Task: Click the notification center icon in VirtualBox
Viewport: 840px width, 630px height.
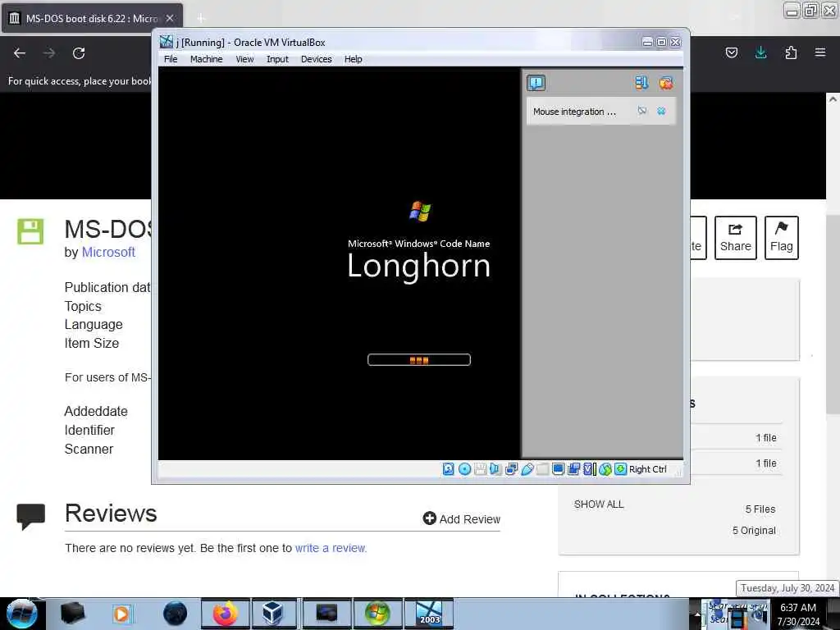Action: (x=536, y=83)
